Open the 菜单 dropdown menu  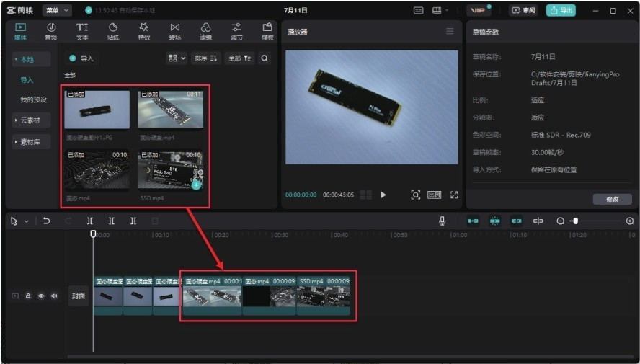pyautogui.click(x=57, y=10)
